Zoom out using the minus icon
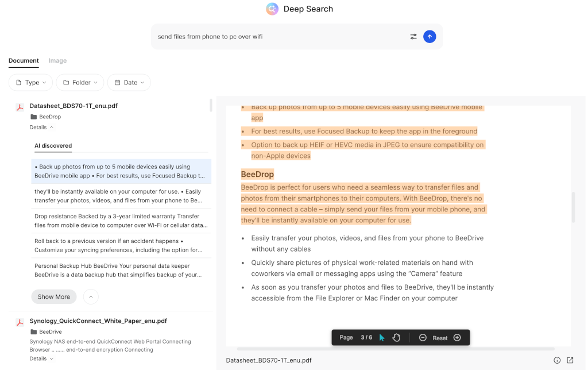This screenshot has width=588, height=370. [x=423, y=337]
